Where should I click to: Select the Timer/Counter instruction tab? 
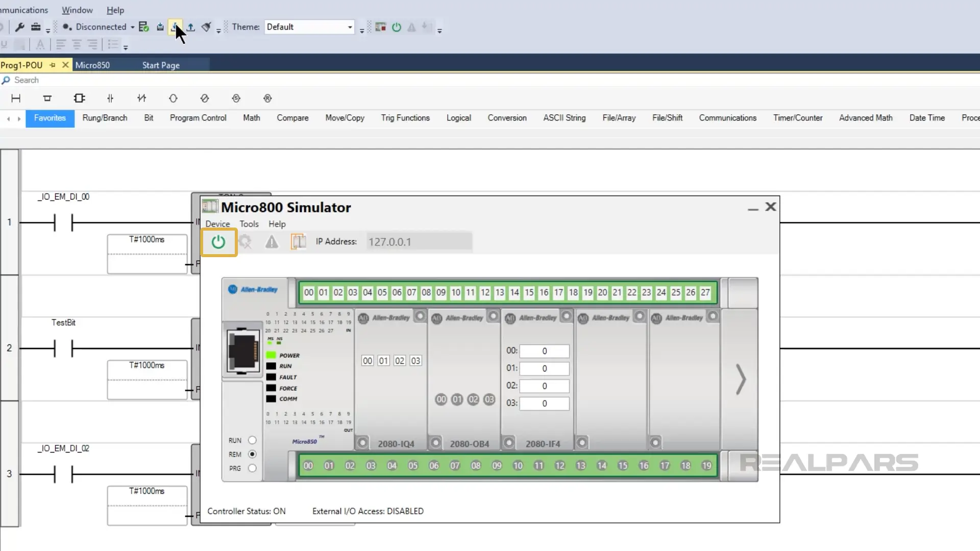(x=798, y=118)
